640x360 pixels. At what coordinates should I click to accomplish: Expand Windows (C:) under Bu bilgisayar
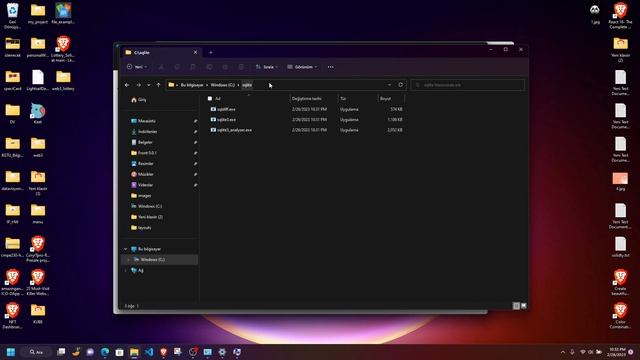click(129, 260)
